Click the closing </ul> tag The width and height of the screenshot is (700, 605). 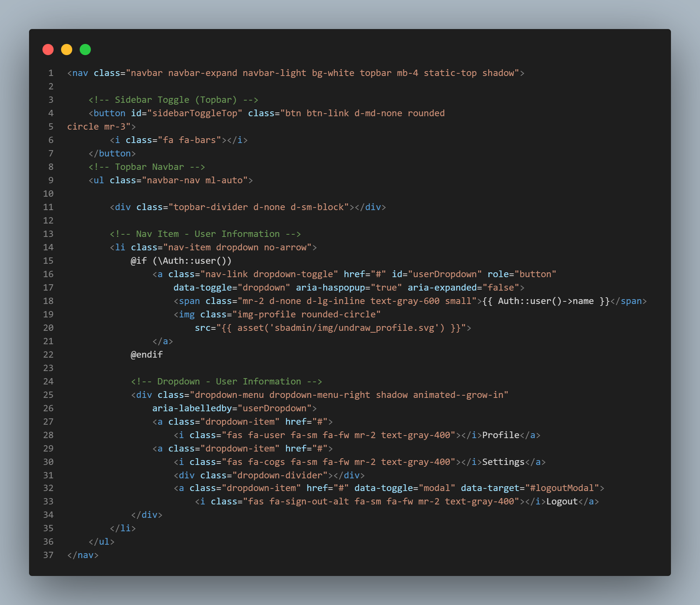pyautogui.click(x=101, y=542)
